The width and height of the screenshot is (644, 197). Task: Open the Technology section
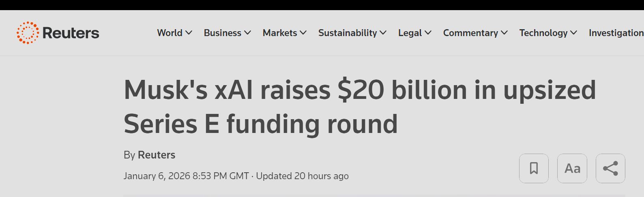click(x=543, y=33)
